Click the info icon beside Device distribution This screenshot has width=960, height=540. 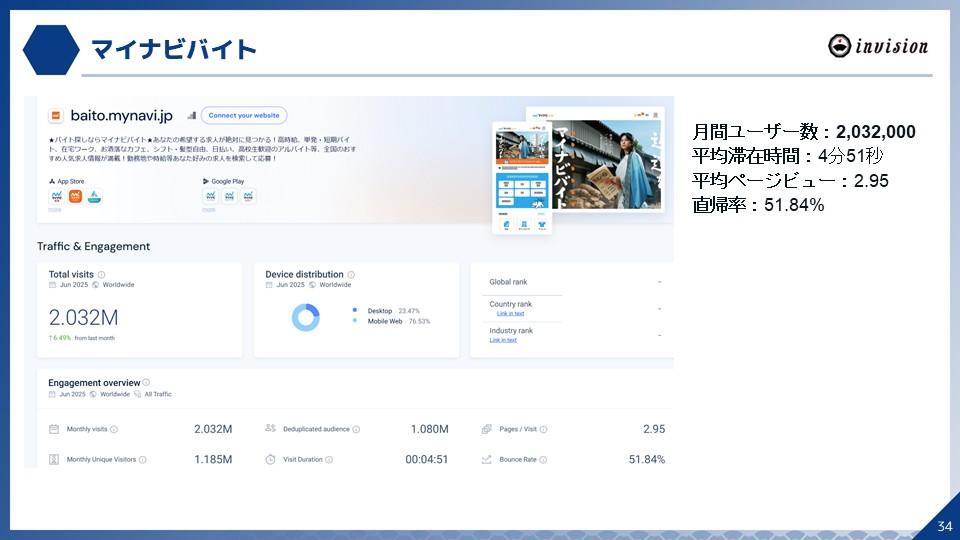pos(351,275)
